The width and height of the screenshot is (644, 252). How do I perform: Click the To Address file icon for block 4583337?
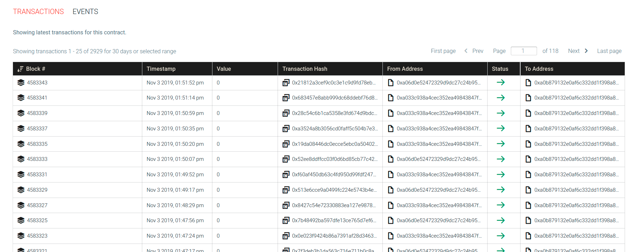click(x=528, y=129)
